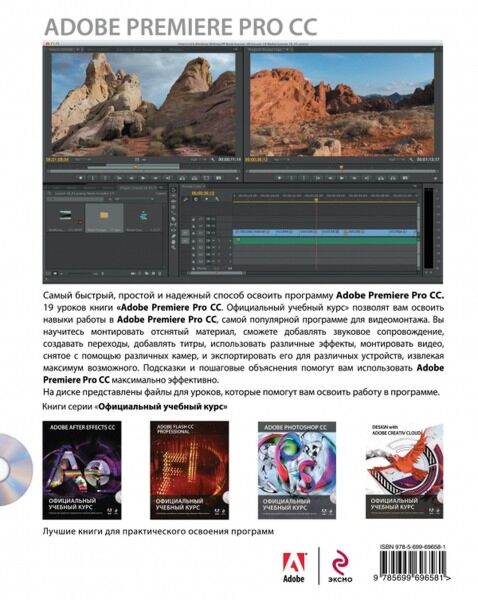Viewport: 478px width, 600px height.
Task: Choose the Zoom tool at the bottom of Tools panel
Action: click(173, 248)
